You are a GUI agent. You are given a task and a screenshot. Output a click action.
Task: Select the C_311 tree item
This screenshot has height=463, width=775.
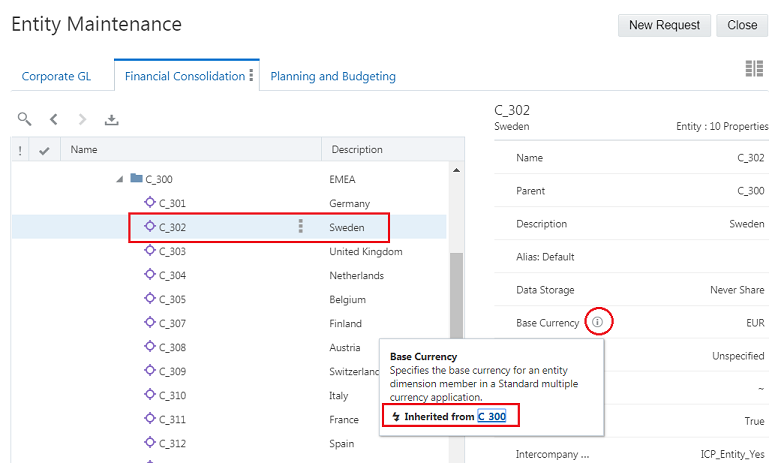(172, 419)
